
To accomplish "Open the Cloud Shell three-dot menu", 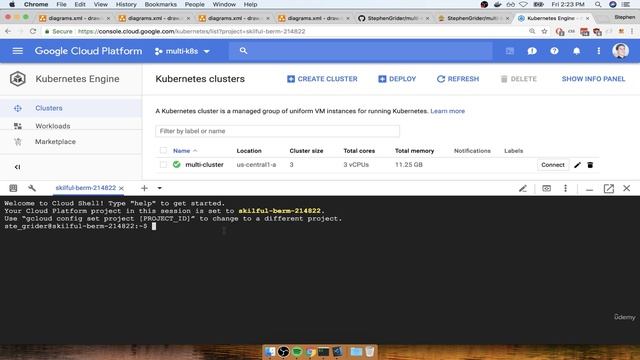I will [565, 188].
